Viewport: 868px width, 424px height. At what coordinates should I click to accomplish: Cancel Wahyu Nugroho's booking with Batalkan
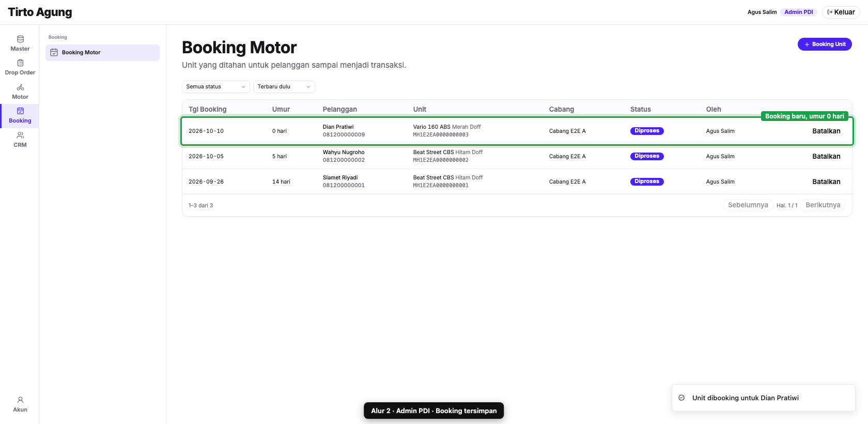[x=826, y=157]
